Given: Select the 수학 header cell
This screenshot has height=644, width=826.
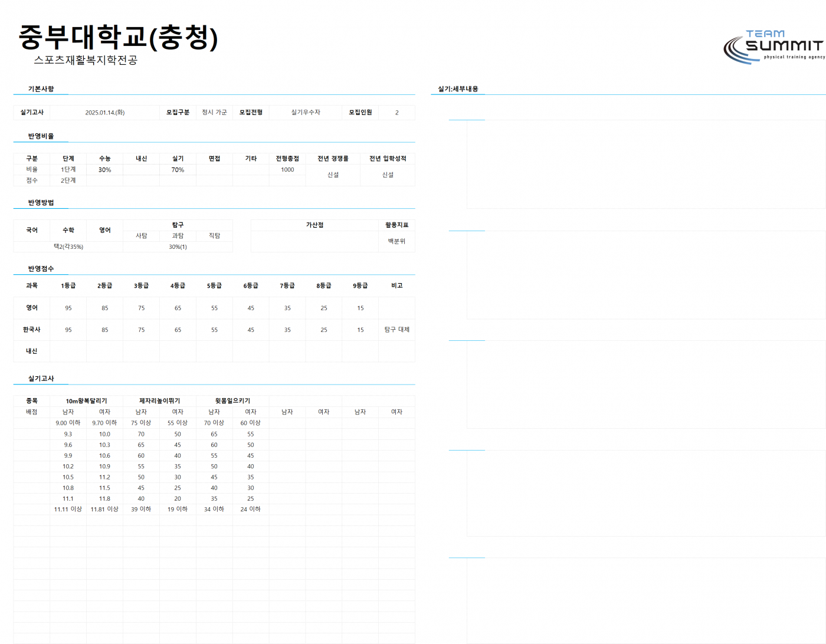Looking at the screenshot, I should (68, 231).
